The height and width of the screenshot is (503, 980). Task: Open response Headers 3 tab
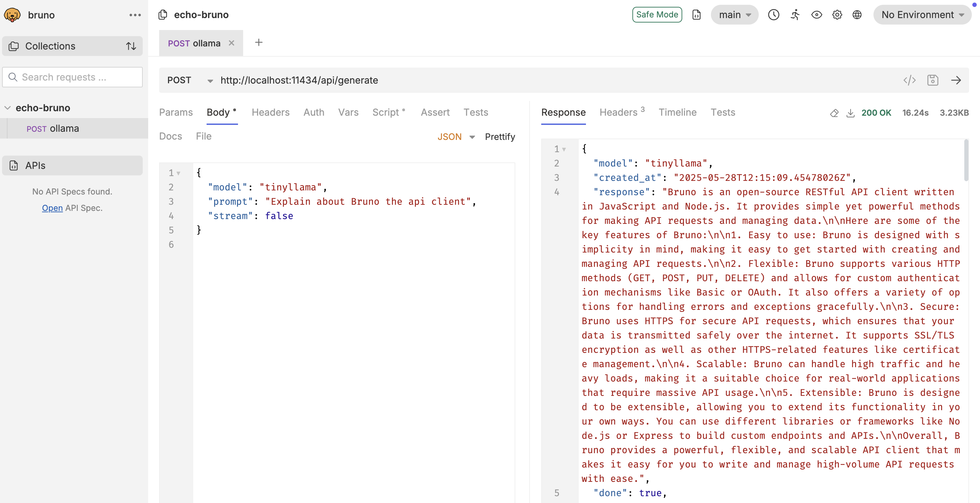point(622,112)
